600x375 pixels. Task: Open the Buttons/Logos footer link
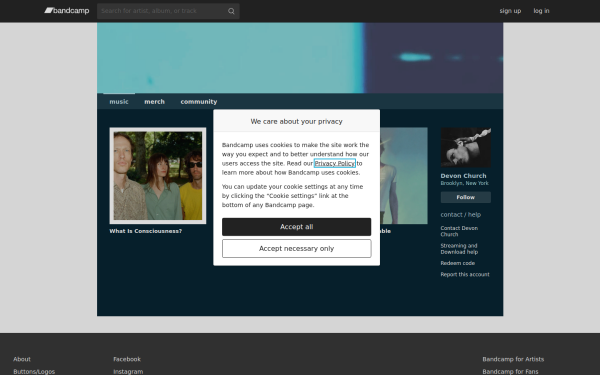coord(34,372)
